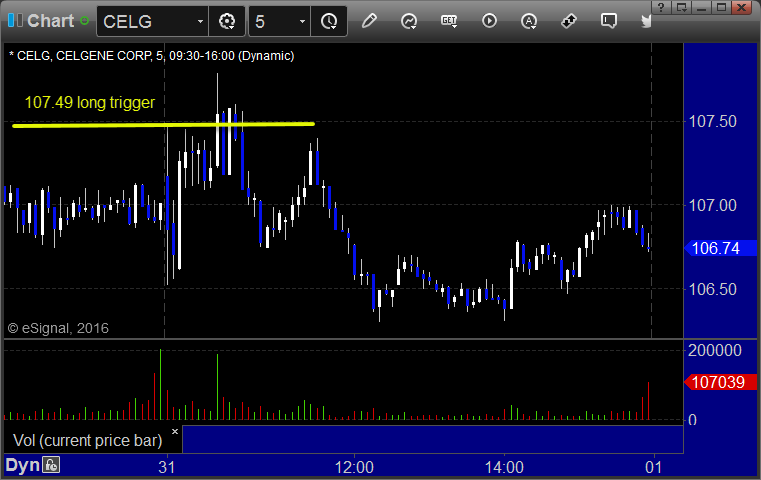Select the yellow trigger line on chart
Image resolution: width=761 pixels, height=480 pixels.
(x=164, y=125)
